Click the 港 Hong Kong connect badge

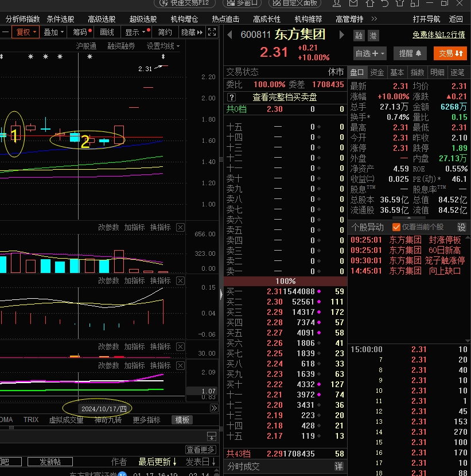[x=373, y=36]
